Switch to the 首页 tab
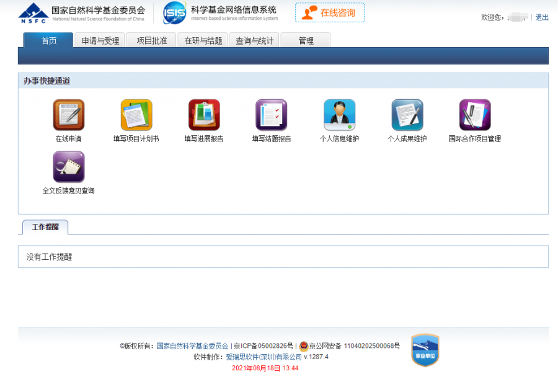The height and width of the screenshot is (392, 558). tap(48, 41)
